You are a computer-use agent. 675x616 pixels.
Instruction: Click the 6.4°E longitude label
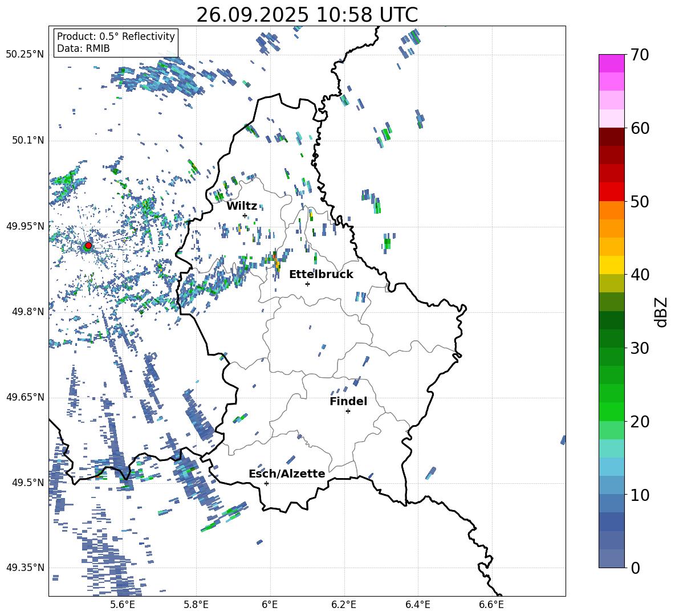[417, 605]
